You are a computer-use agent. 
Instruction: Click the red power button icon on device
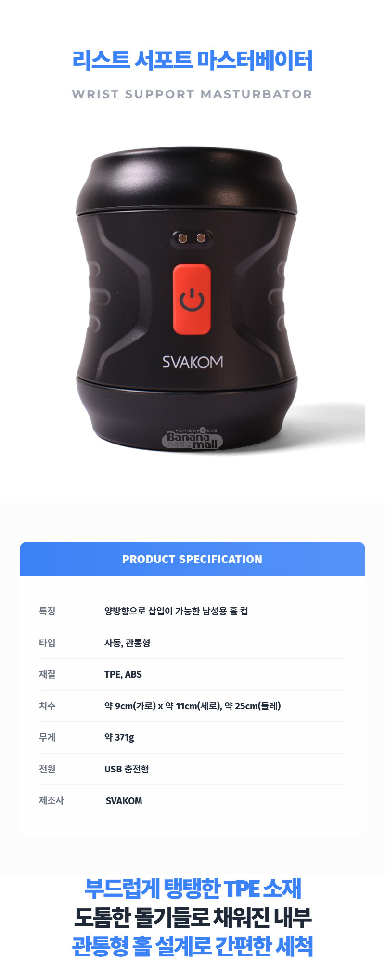(192, 299)
